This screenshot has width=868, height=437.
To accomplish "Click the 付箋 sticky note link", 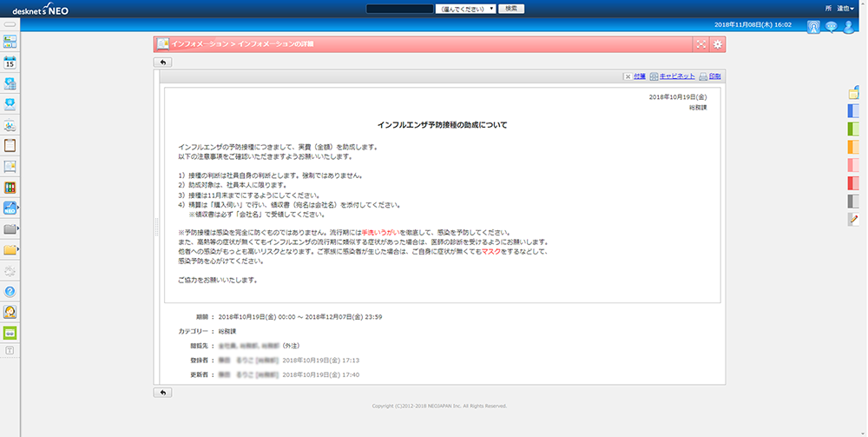I will (639, 76).
